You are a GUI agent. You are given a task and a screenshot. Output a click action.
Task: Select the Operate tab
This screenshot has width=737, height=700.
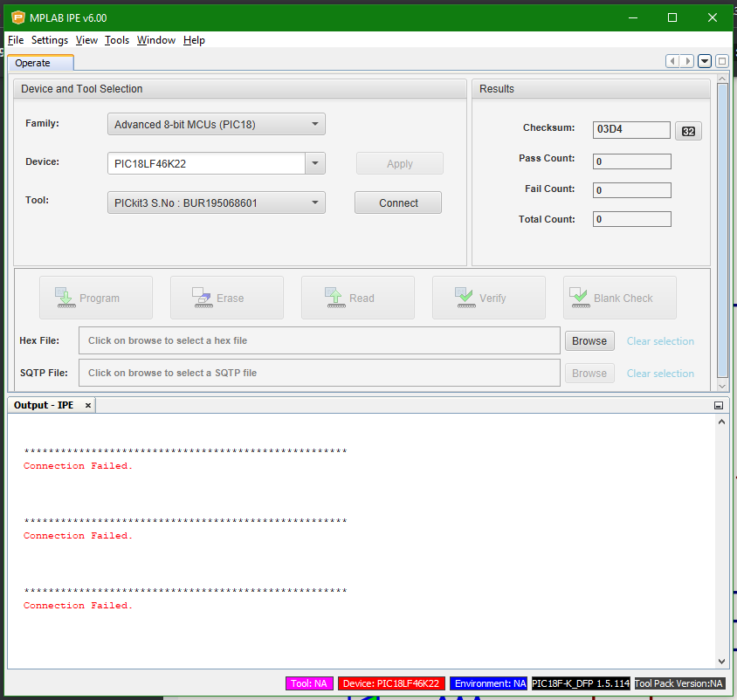[x=40, y=63]
